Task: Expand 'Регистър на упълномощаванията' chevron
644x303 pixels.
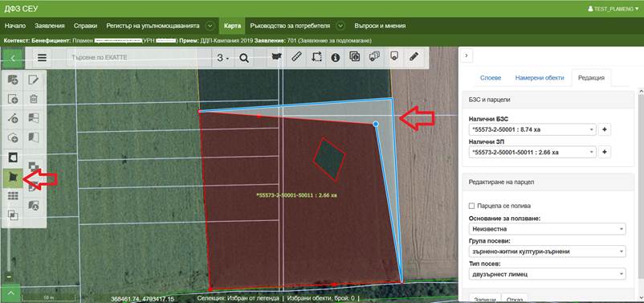Action: [210, 26]
